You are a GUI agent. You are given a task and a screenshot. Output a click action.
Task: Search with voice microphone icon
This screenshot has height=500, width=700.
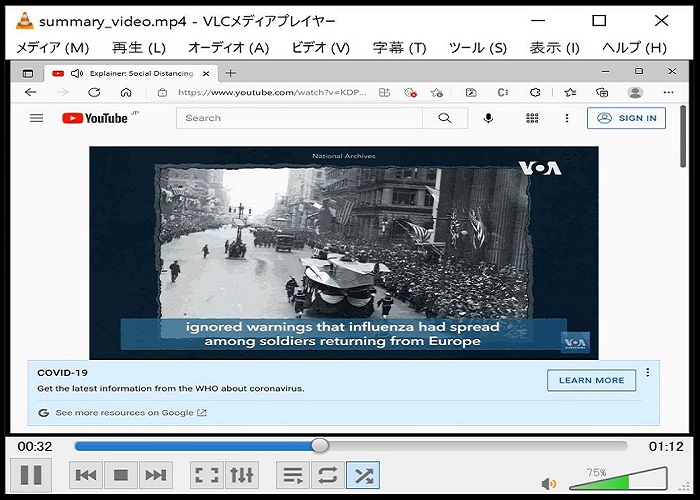click(488, 118)
